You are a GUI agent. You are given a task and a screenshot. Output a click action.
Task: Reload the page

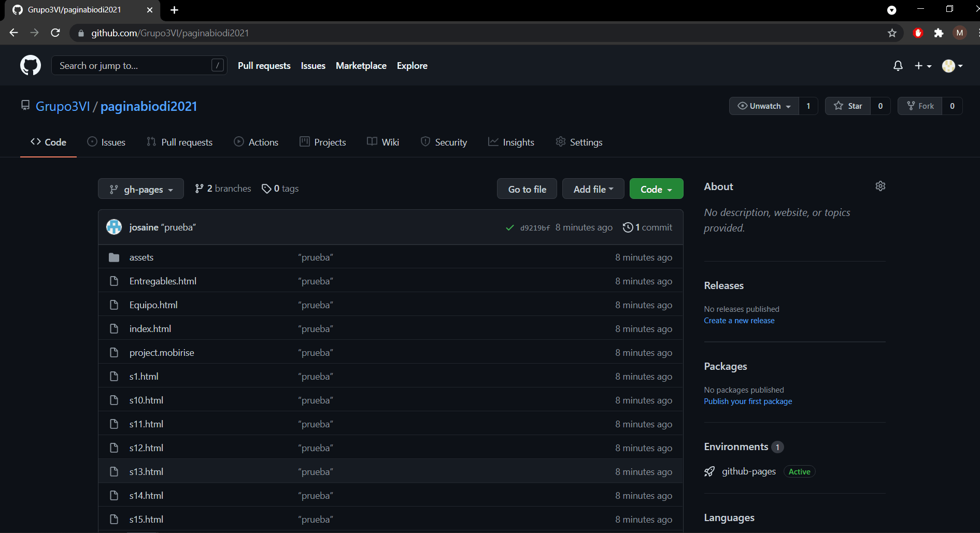(55, 33)
